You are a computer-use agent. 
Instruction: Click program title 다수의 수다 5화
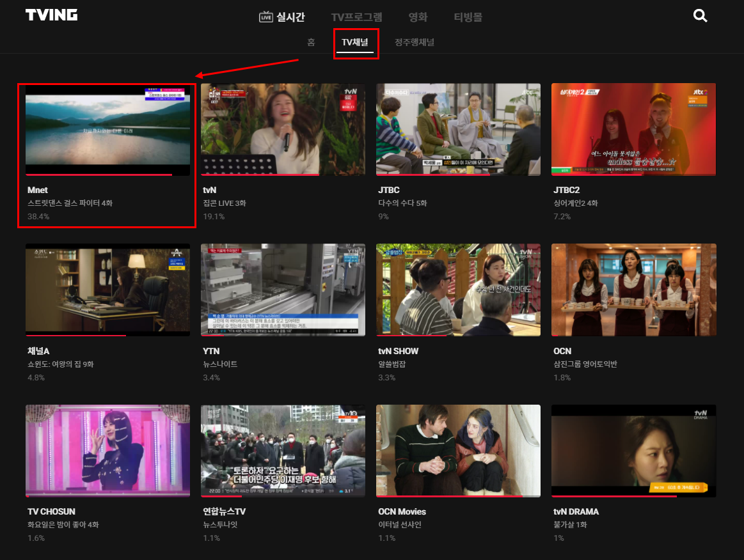click(402, 203)
